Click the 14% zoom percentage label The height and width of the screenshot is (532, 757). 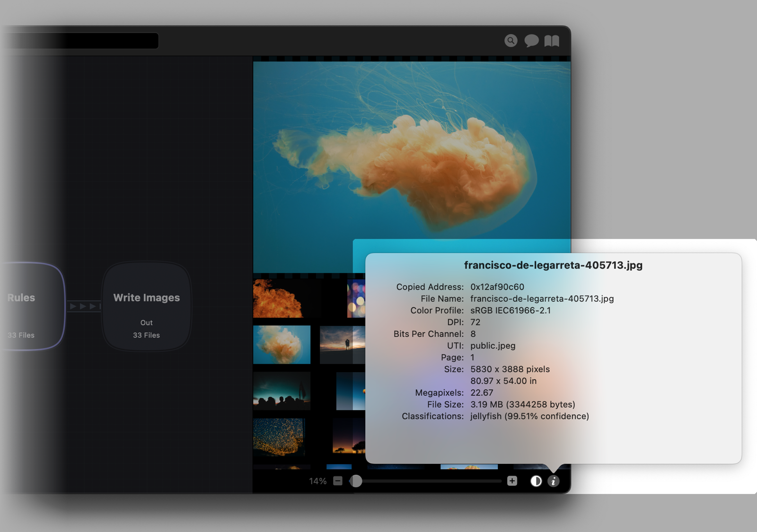point(317,481)
